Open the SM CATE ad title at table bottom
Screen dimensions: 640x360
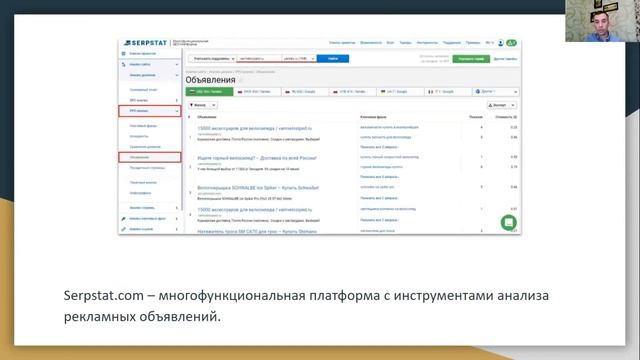257,231
